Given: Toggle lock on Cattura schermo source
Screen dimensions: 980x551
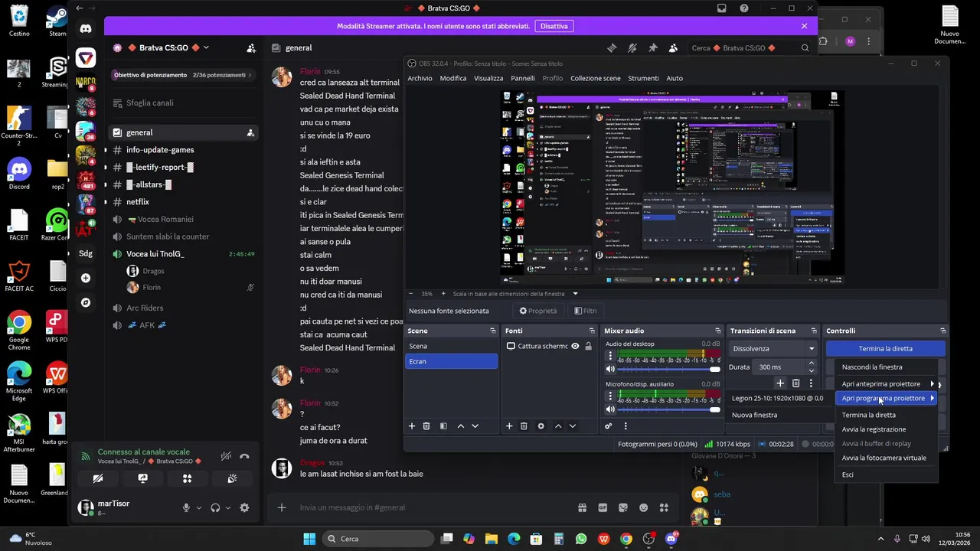Looking at the screenshot, I should pos(588,346).
